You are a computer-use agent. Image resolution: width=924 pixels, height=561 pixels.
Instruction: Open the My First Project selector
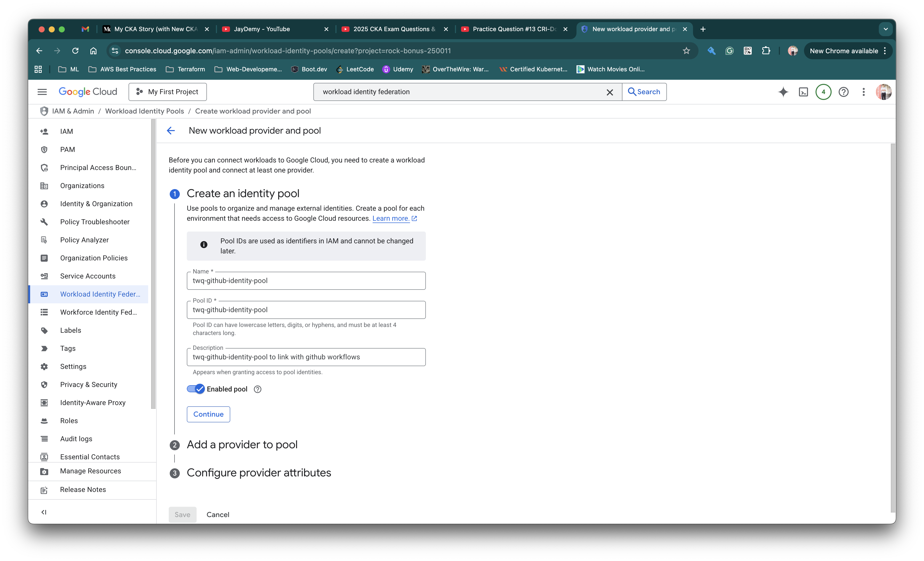(x=167, y=92)
